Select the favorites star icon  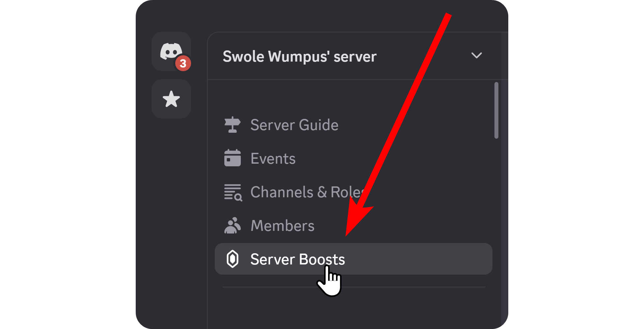tap(171, 98)
